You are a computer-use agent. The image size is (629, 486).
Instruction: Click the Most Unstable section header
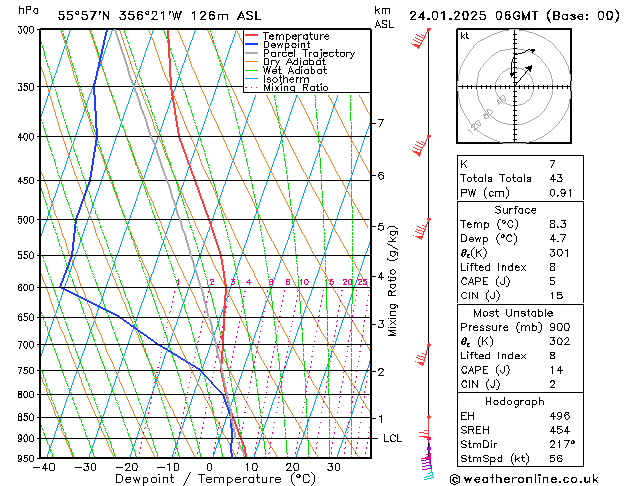click(513, 313)
